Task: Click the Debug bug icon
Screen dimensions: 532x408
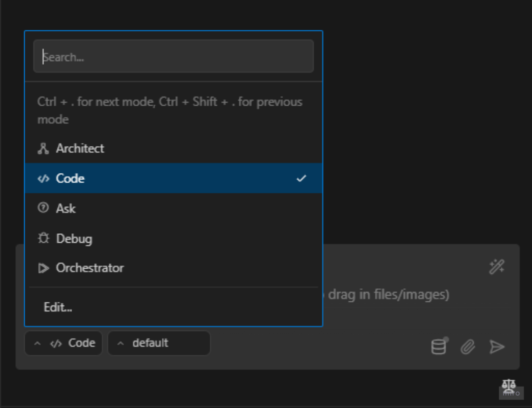Action: (x=43, y=238)
